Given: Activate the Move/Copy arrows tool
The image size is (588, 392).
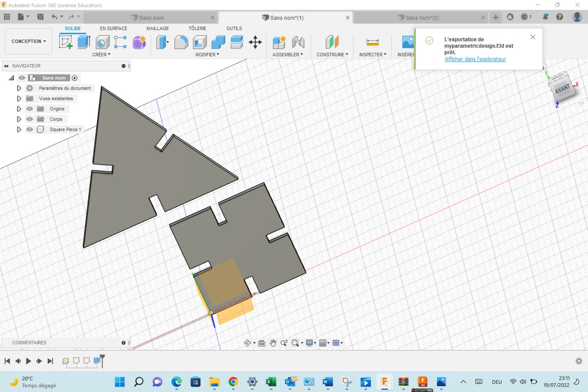Looking at the screenshot, I should click(255, 42).
